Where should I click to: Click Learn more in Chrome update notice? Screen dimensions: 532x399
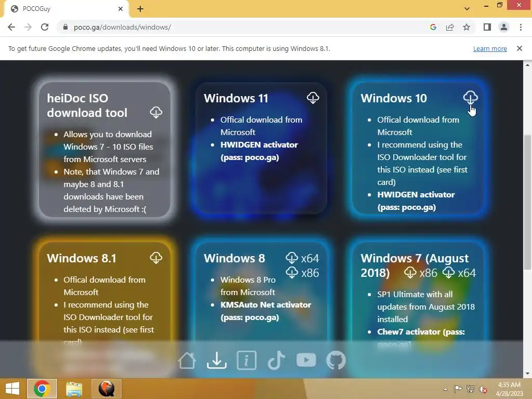[490, 48]
